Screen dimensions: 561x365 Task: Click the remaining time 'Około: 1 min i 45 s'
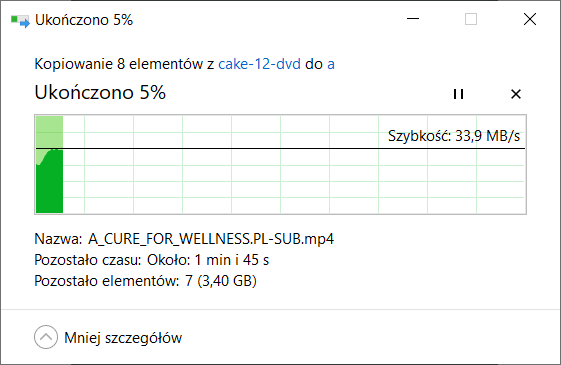[x=208, y=260]
